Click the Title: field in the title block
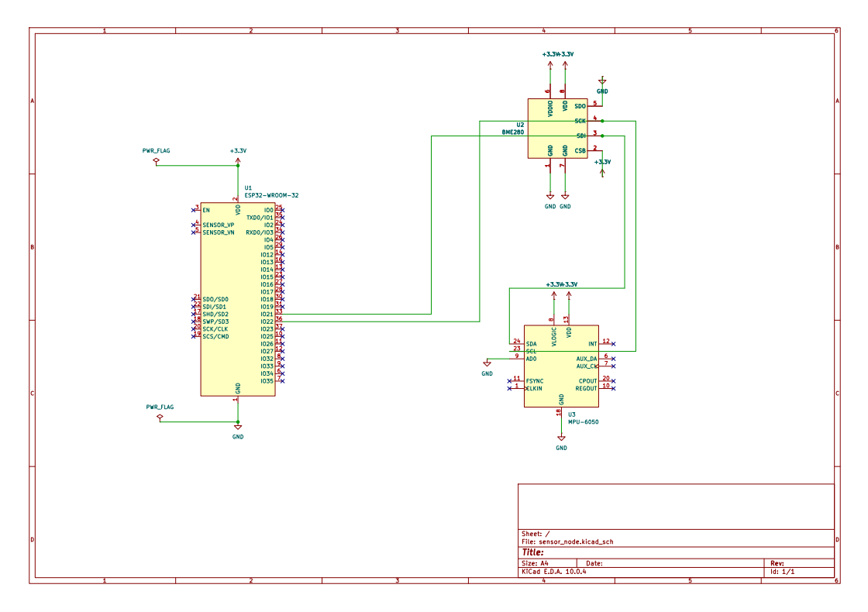This screenshot has height=612, width=868. click(x=533, y=552)
